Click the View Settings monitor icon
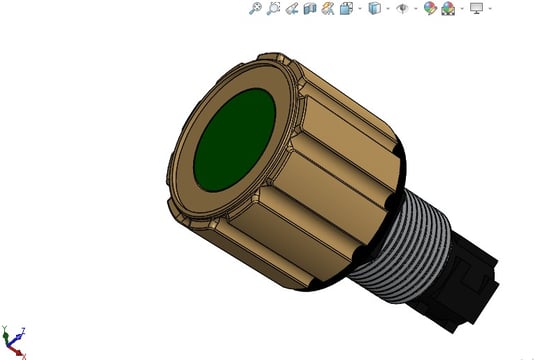 pos(477,8)
